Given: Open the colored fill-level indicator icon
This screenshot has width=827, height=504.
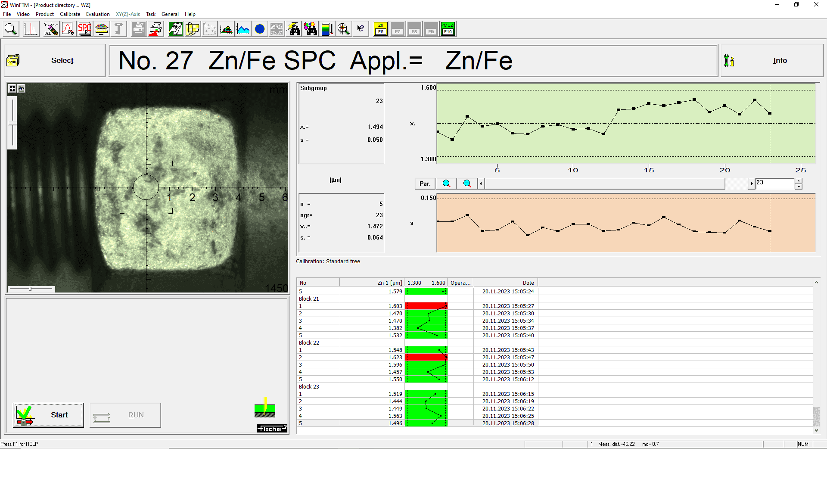Looking at the screenshot, I should click(327, 29).
